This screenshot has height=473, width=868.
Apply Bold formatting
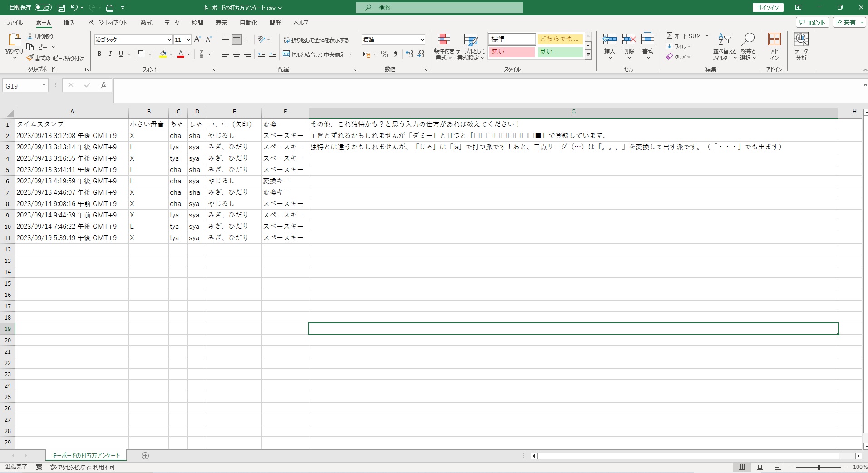pos(99,54)
